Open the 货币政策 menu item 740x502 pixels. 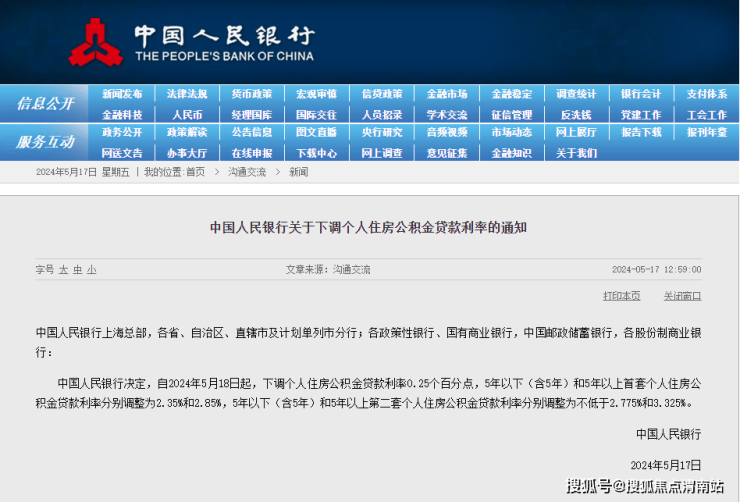click(x=251, y=95)
